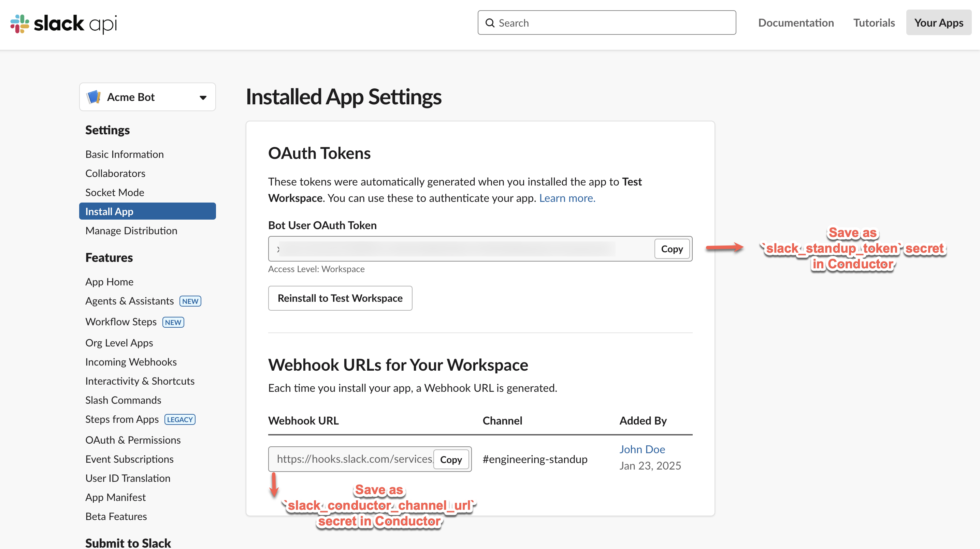Image resolution: width=980 pixels, height=549 pixels.
Task: Open Workflow Steps
Action: pos(121,322)
